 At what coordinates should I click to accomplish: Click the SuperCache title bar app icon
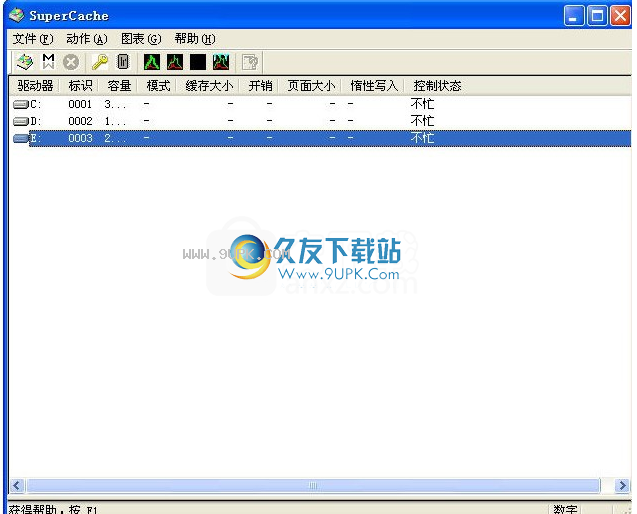tap(17, 15)
